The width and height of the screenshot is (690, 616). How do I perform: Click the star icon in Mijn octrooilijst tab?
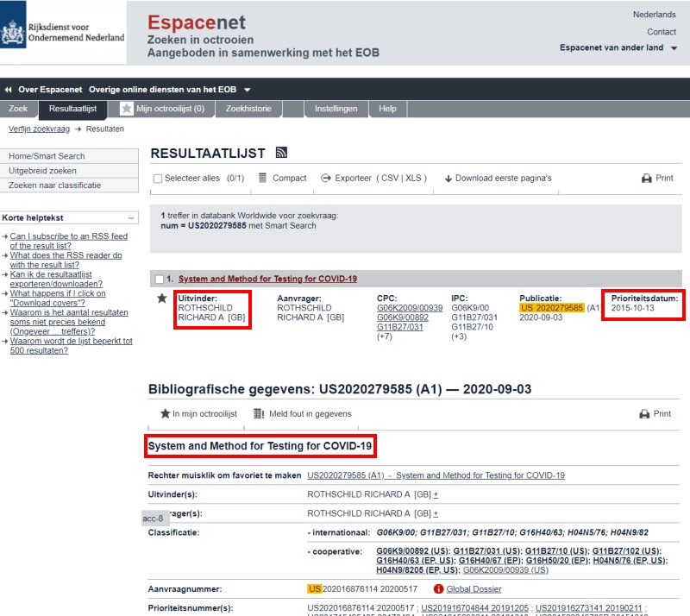point(126,109)
